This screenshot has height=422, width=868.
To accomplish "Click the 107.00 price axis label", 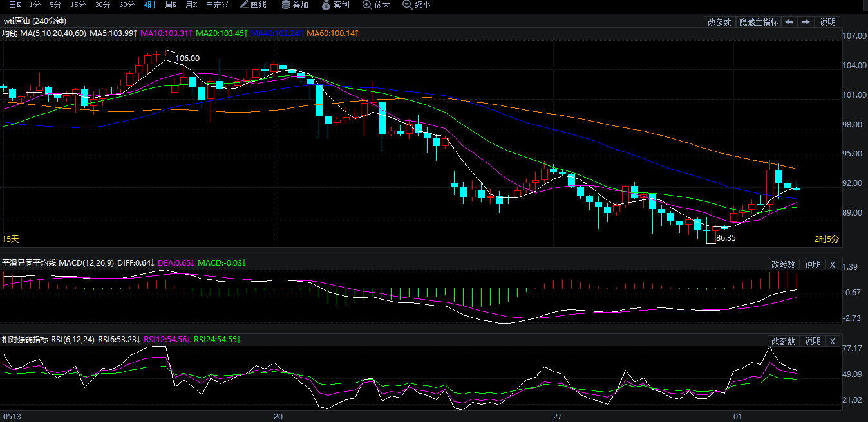I will click(854, 35).
